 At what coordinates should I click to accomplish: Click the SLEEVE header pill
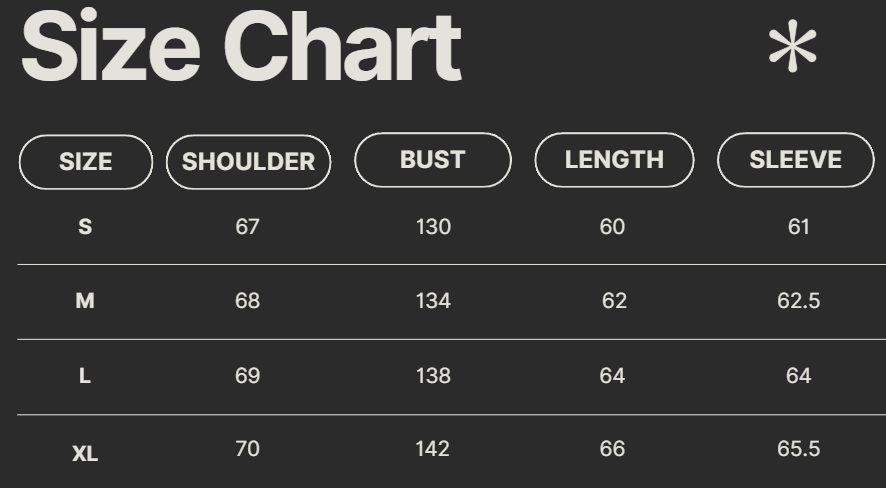coord(796,160)
